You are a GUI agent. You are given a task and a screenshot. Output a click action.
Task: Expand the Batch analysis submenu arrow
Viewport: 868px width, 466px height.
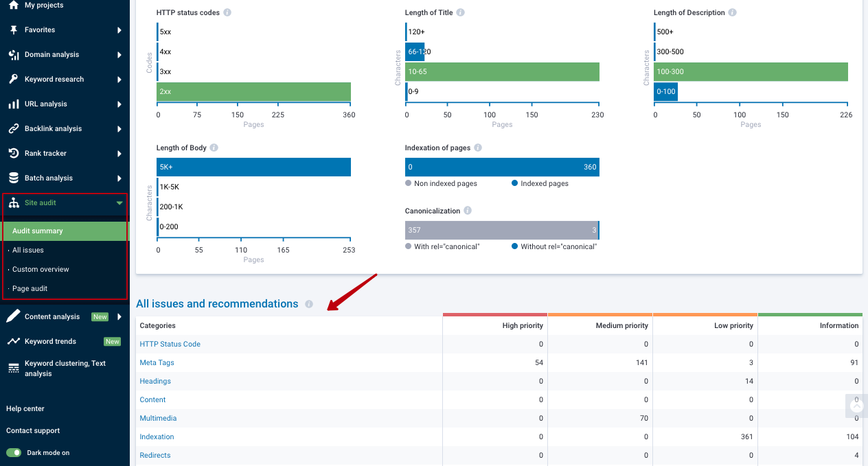point(119,178)
